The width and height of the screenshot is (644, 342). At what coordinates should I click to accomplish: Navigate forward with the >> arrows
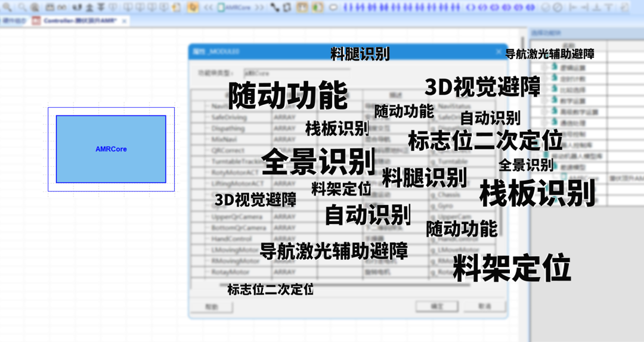point(259,8)
